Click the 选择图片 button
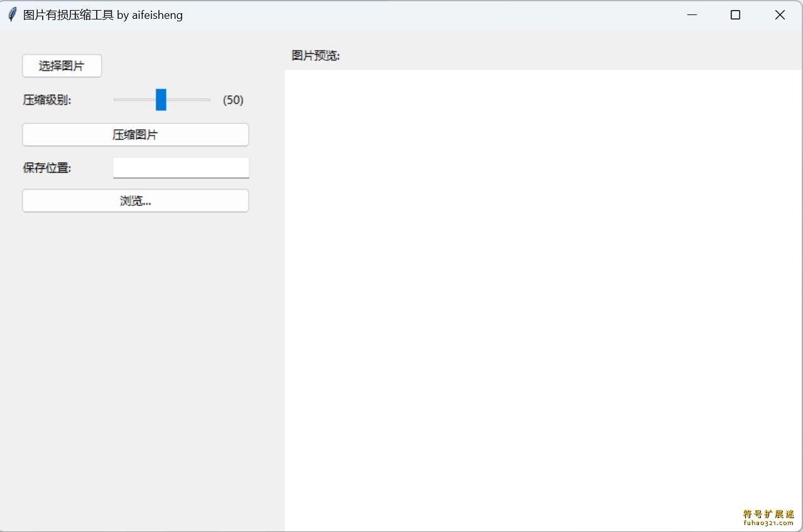803x532 pixels. (62, 66)
